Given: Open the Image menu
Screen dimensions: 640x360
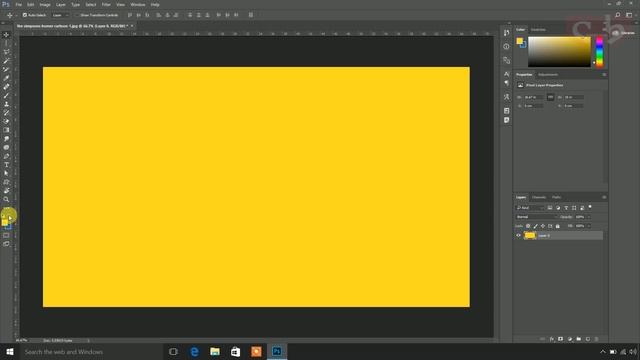Looking at the screenshot, I should click(45, 4).
